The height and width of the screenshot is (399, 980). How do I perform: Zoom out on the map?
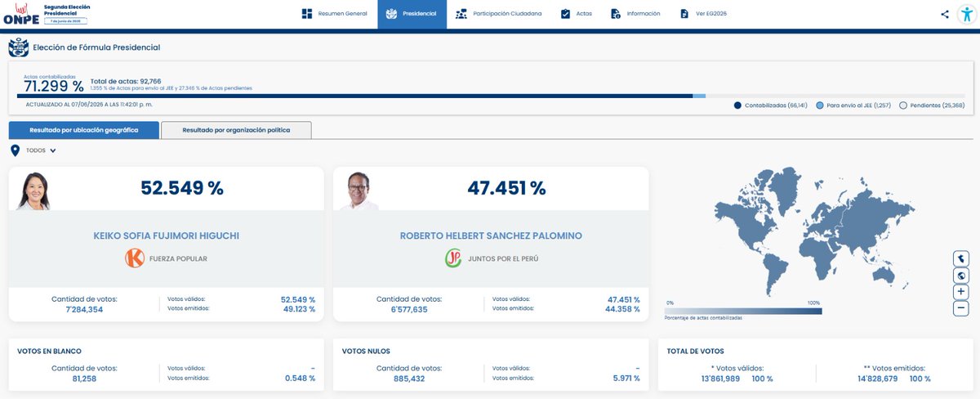click(x=961, y=309)
